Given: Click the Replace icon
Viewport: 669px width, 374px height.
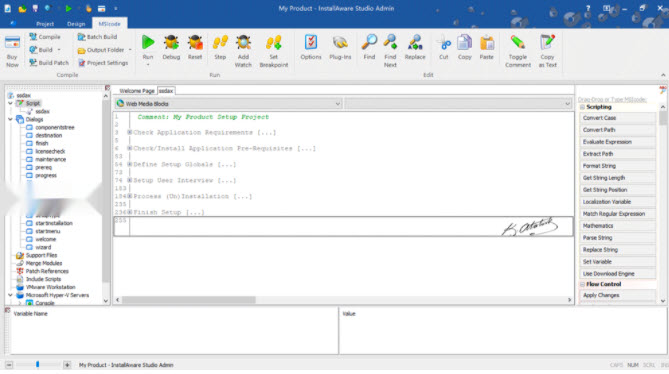Looking at the screenshot, I should click(x=415, y=42).
